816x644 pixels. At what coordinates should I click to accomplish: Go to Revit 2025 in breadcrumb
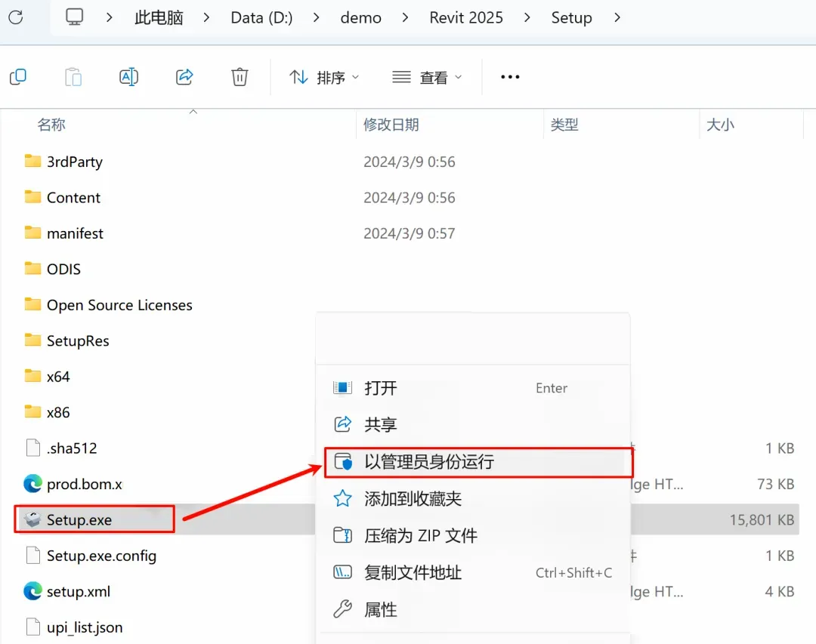coord(466,17)
